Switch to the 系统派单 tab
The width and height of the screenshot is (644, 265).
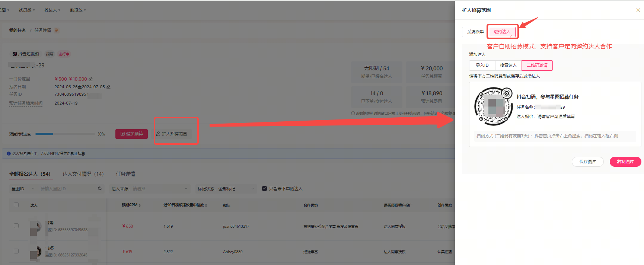coord(475,32)
